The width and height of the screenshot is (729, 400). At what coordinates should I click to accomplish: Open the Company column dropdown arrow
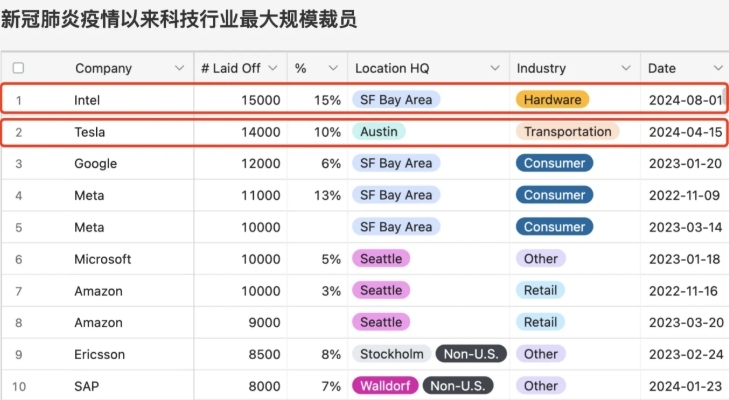tap(179, 68)
